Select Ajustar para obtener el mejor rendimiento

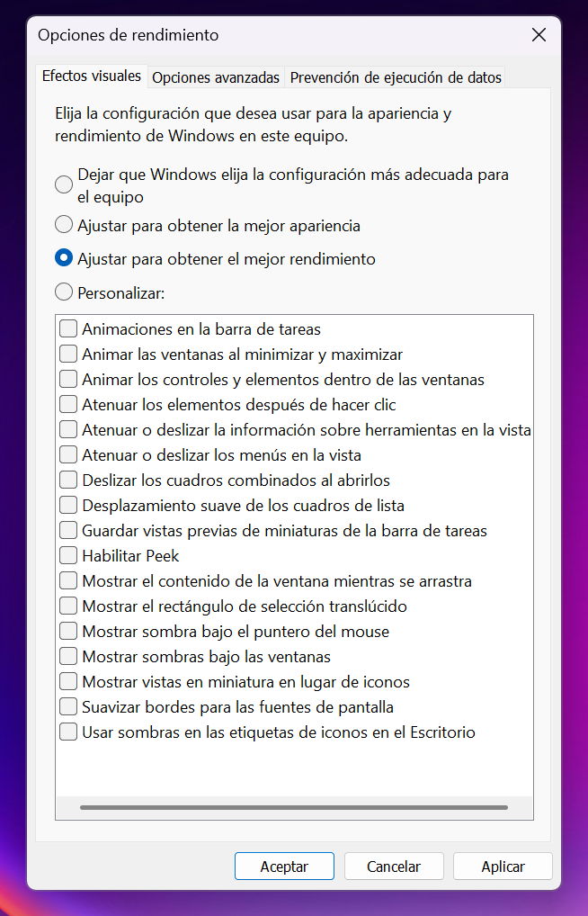pyautogui.click(x=64, y=258)
